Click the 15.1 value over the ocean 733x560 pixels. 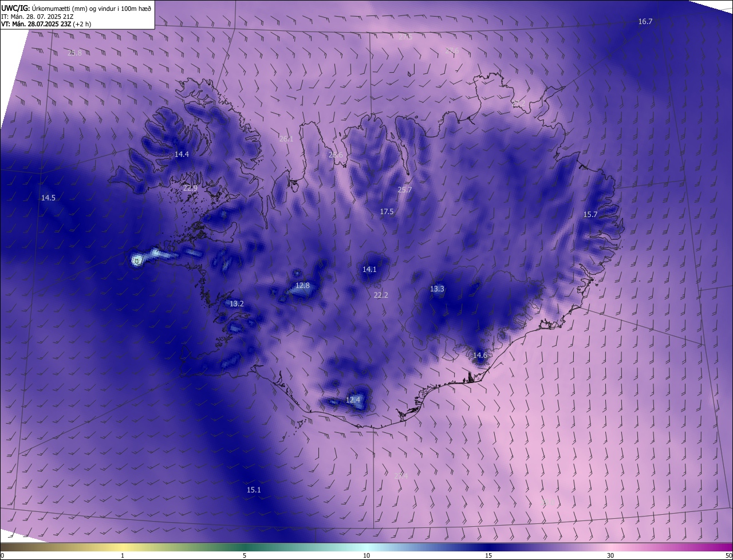(x=254, y=490)
